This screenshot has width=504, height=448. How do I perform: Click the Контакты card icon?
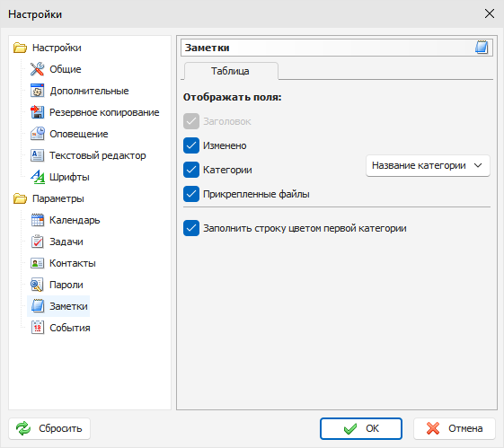[38, 263]
